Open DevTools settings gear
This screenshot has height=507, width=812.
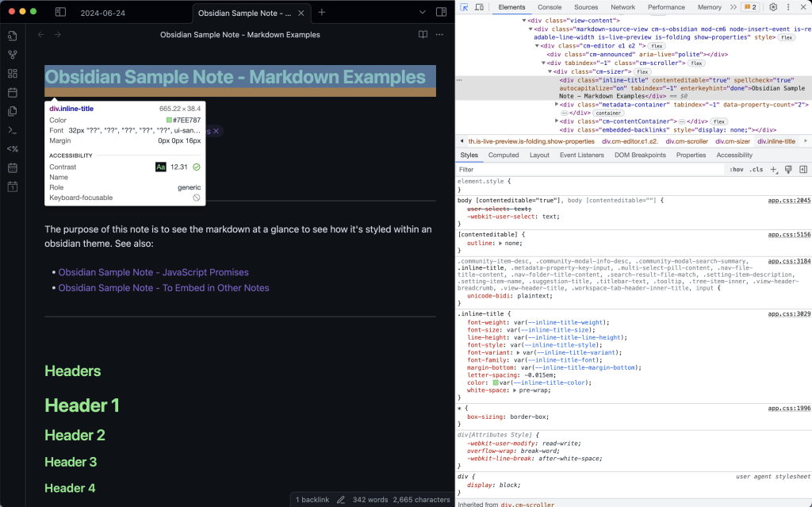773,7
